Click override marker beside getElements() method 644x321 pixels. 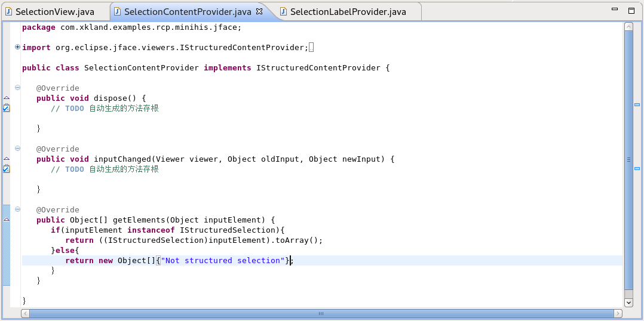point(6,220)
